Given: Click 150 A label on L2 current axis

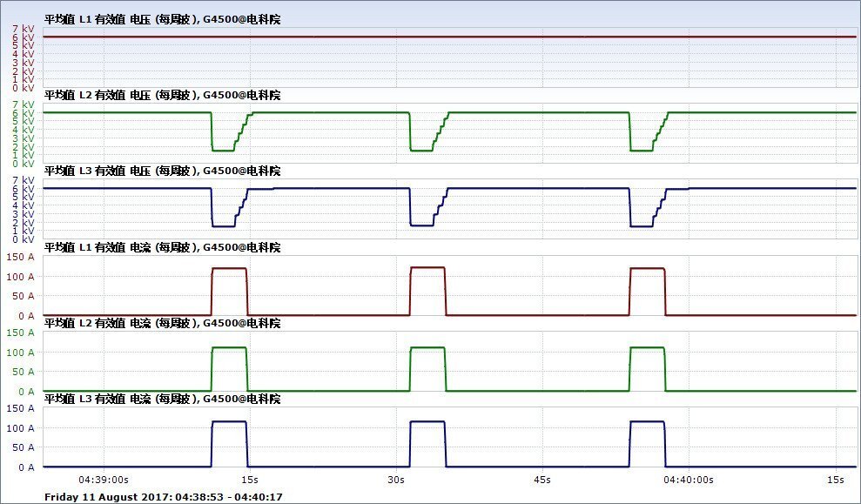Looking at the screenshot, I should [20, 333].
